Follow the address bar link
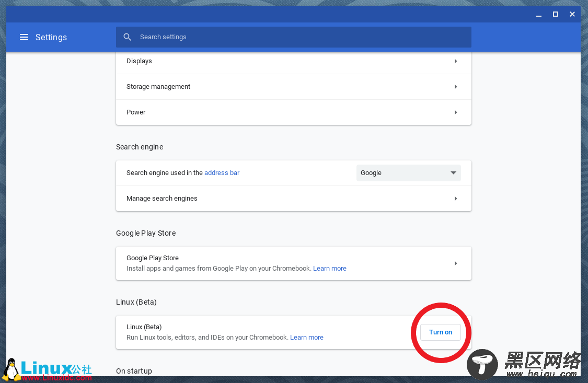Image resolution: width=588 pixels, height=383 pixels. [222, 173]
